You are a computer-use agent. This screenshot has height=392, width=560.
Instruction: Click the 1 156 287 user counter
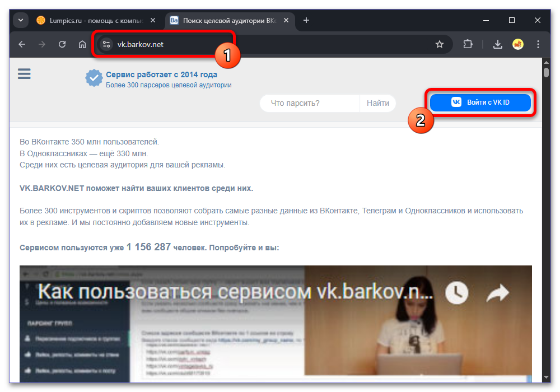click(148, 247)
